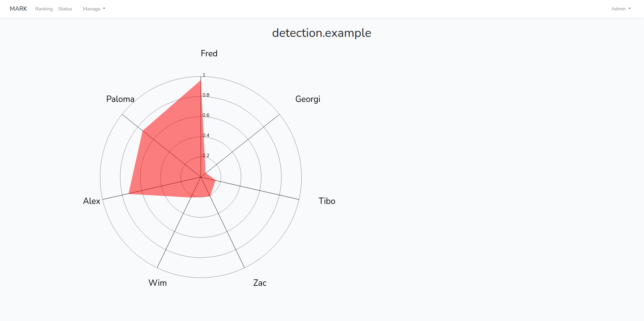644x321 pixels.
Task: Click the Alex axis label
Action: [92, 201]
